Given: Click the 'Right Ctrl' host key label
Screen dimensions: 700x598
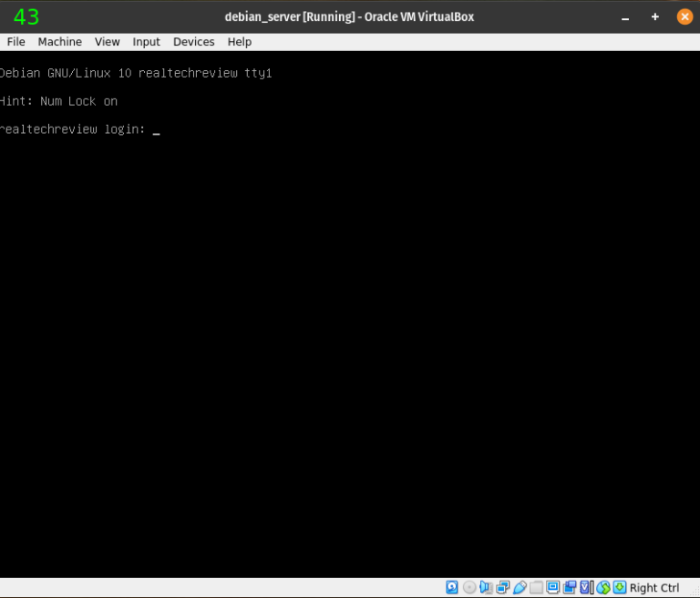Looking at the screenshot, I should (654, 588).
